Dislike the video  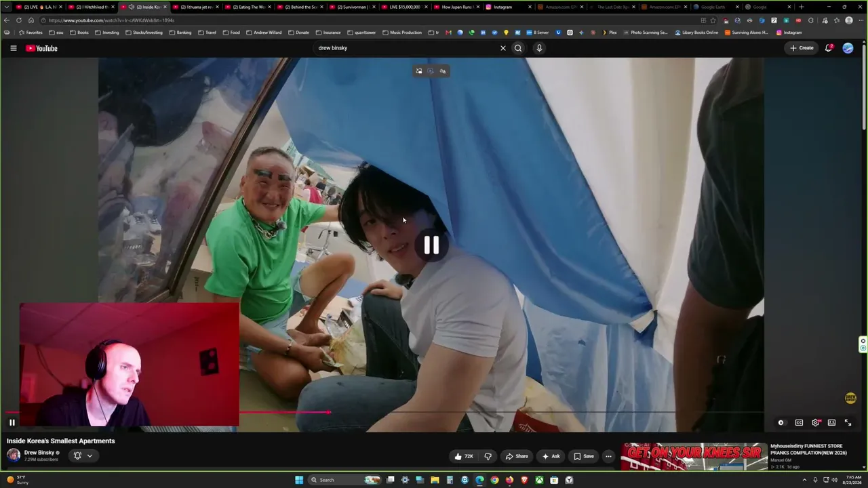click(x=488, y=456)
